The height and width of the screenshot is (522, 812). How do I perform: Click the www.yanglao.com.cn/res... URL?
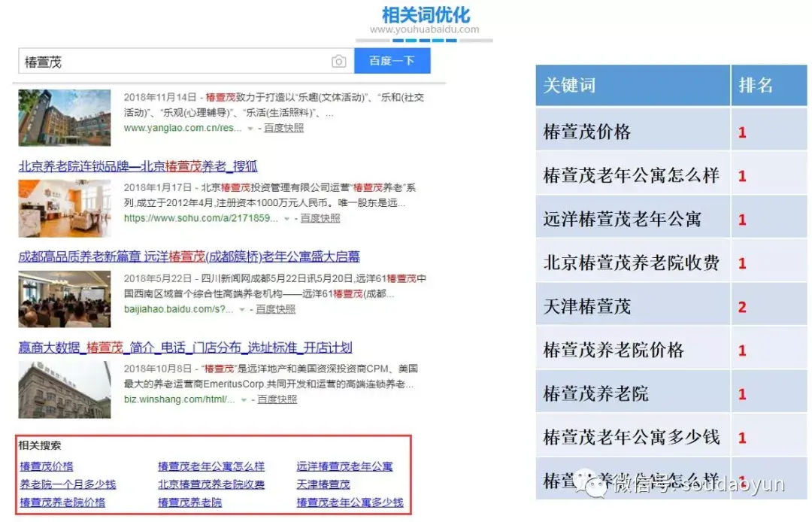click(183, 128)
